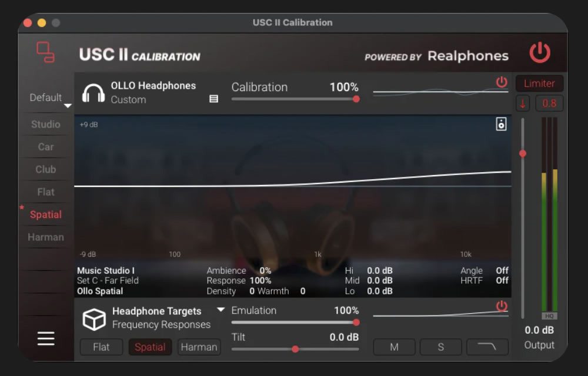The image size is (588, 376).
Task: Click the Warmth 0 value
Action: [303, 291]
